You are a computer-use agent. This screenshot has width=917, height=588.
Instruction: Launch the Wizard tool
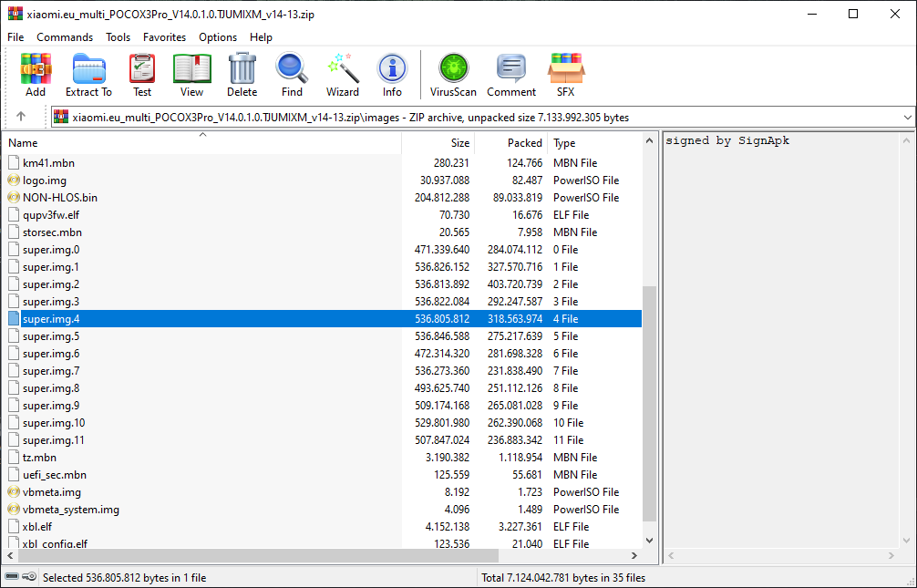pyautogui.click(x=343, y=75)
